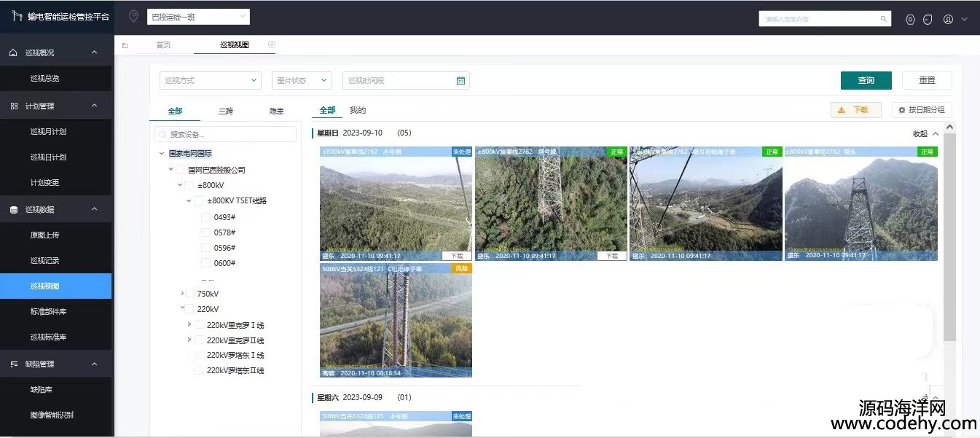Click the database icon next to 巡视数据
Image resolution: width=980 pixels, height=438 pixels.
pyautogui.click(x=13, y=210)
